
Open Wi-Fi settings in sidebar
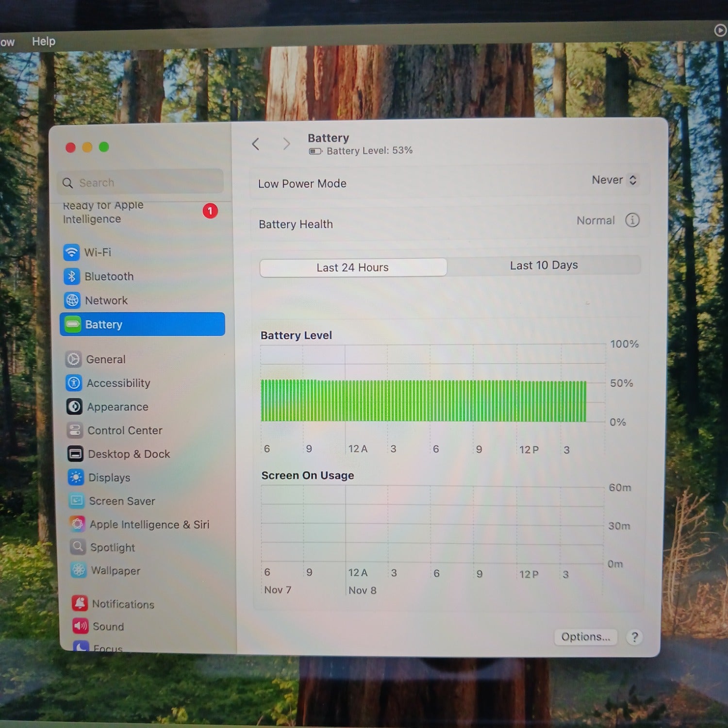(x=98, y=252)
